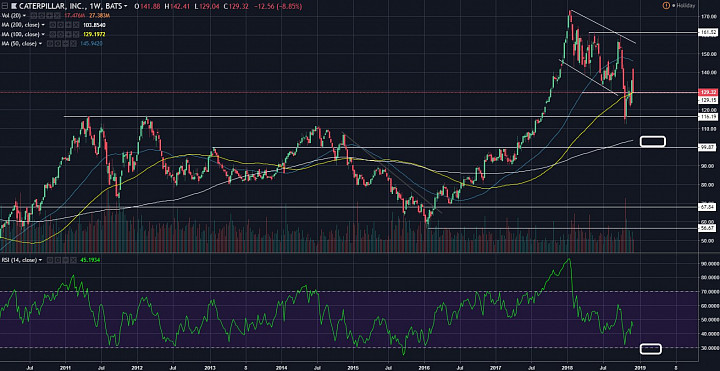Remove RSI (14, close) with its X icon
The width and height of the screenshot is (720, 371).
73,260
